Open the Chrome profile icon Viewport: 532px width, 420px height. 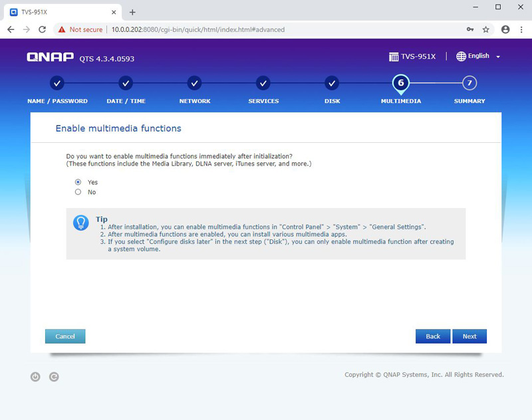(505, 29)
